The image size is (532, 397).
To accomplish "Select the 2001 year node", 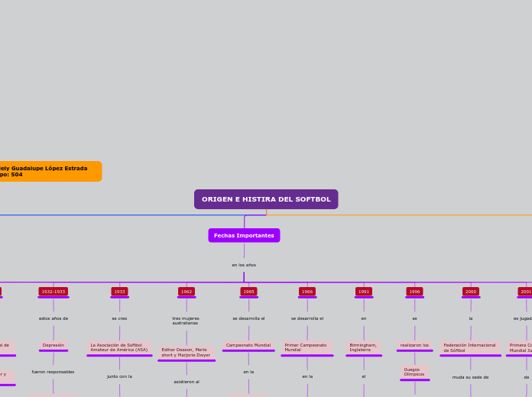I will click(525, 292).
